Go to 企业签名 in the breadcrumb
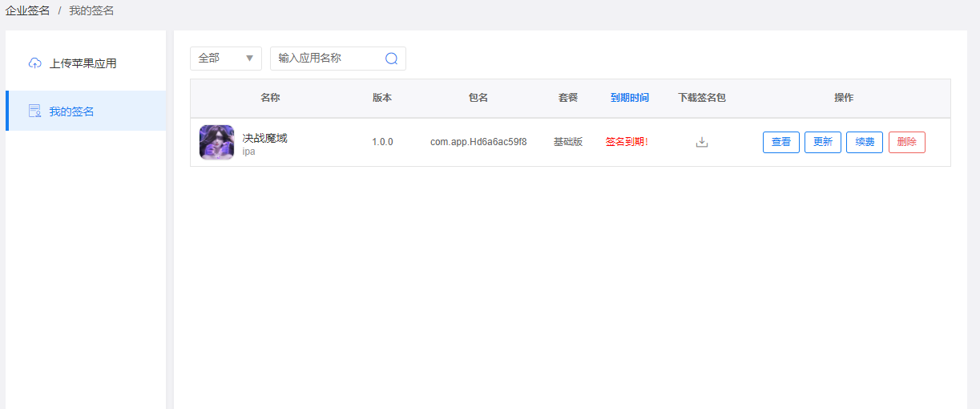980x409 pixels. coord(27,10)
